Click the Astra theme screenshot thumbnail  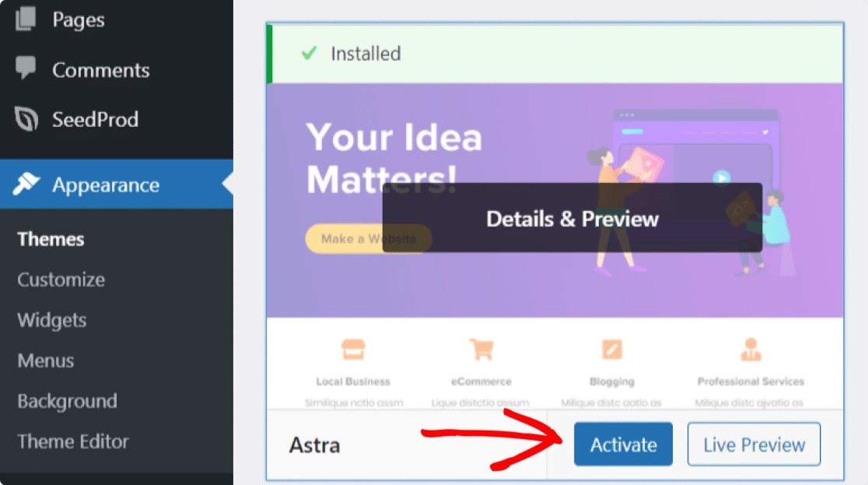[x=555, y=247]
